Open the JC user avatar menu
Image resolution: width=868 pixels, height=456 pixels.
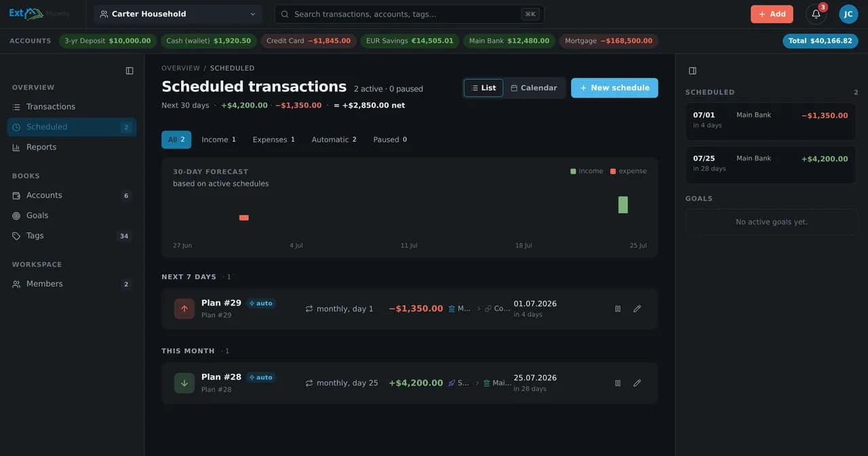848,14
